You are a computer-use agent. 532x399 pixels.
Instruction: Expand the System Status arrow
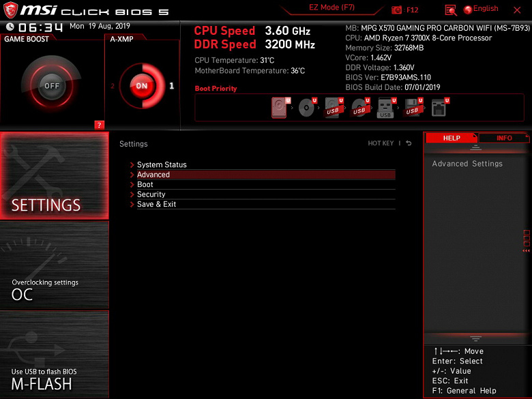click(x=132, y=165)
